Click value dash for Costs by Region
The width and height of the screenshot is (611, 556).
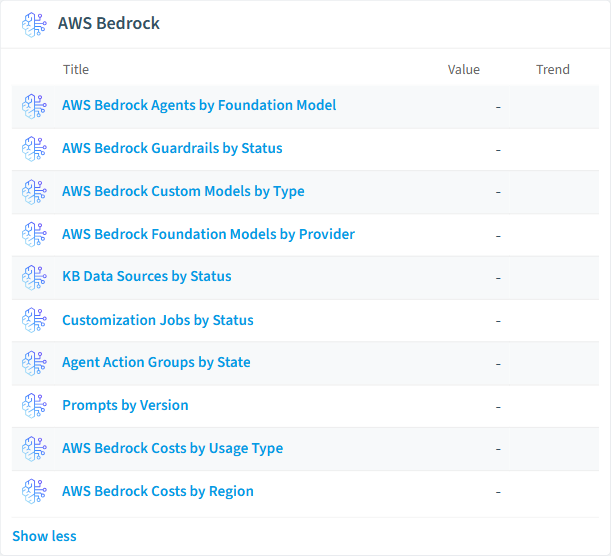(498, 492)
